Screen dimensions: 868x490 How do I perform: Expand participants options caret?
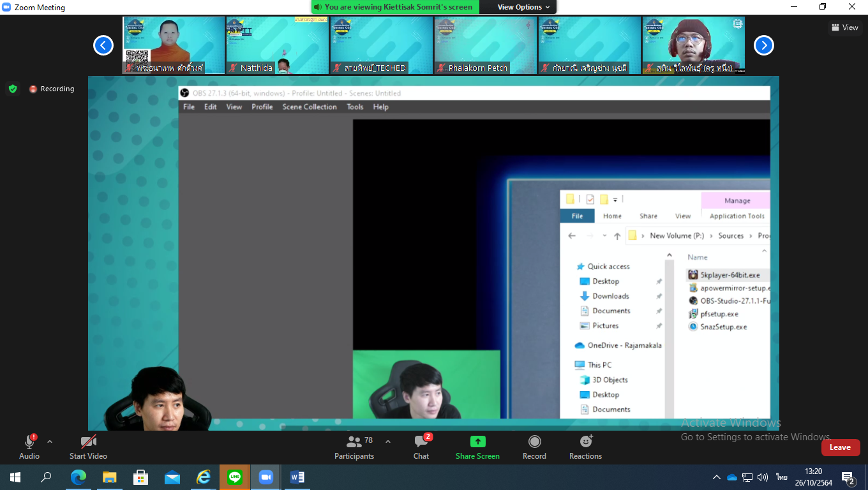coord(388,442)
